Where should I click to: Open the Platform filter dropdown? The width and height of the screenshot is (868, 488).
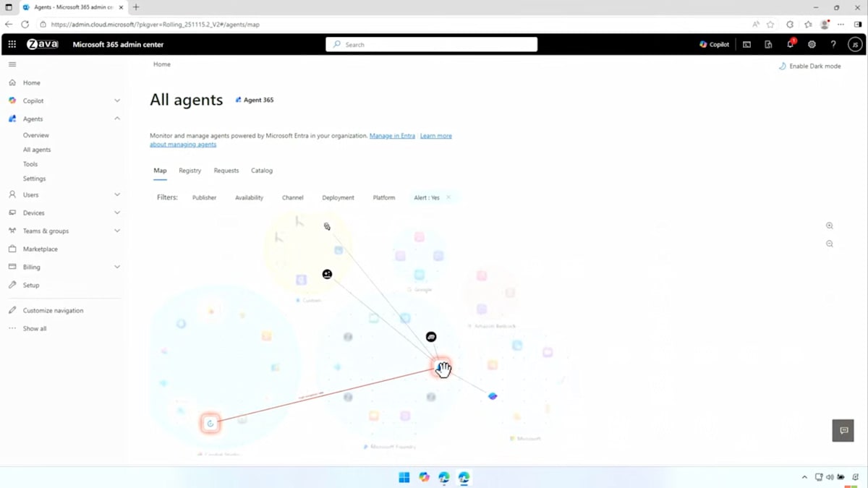click(384, 197)
